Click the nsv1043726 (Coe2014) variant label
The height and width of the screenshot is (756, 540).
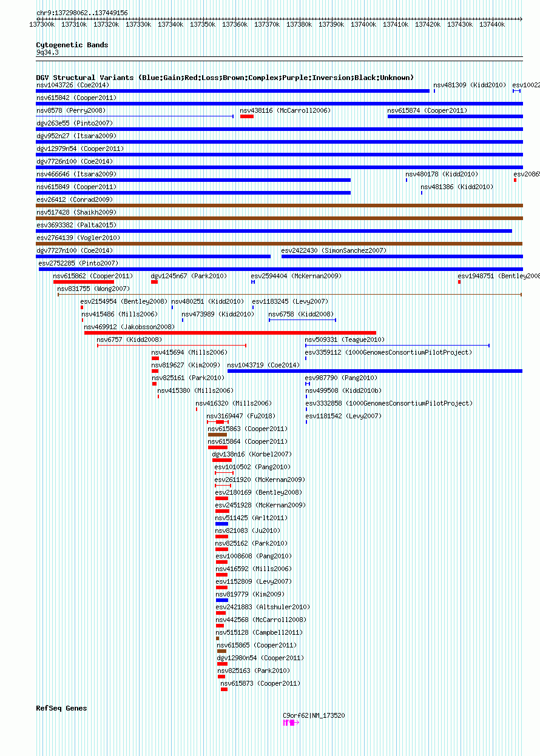(x=72, y=85)
